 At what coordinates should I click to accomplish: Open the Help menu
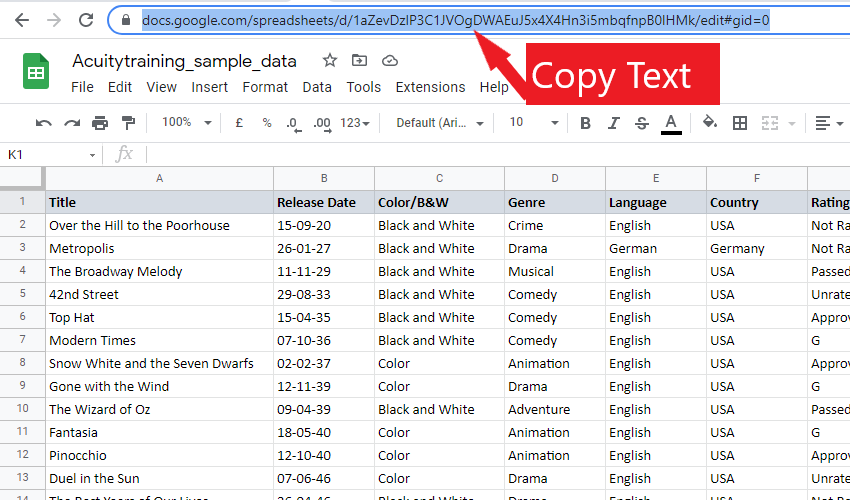pos(493,87)
